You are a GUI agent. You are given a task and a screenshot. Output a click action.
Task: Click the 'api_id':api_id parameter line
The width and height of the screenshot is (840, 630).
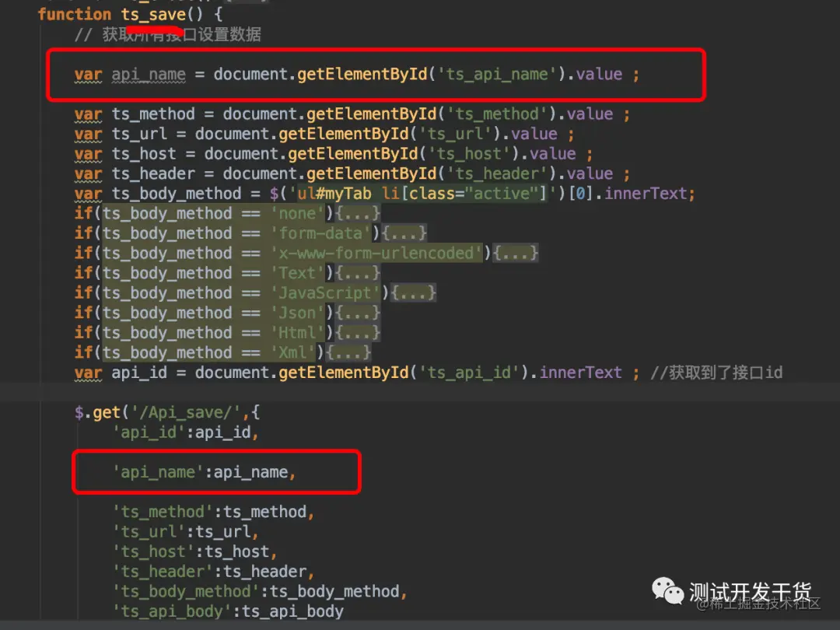(185, 432)
